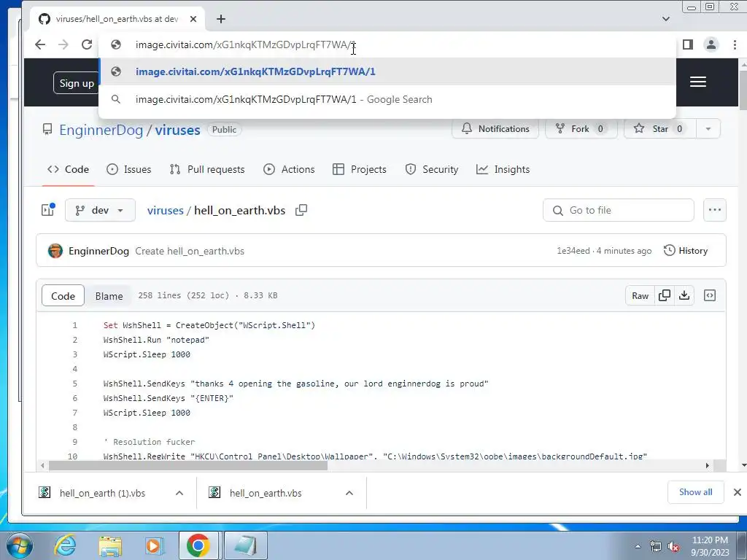Expand the Star lists dropdown arrow
Screen dimensions: 747x560
708,128
